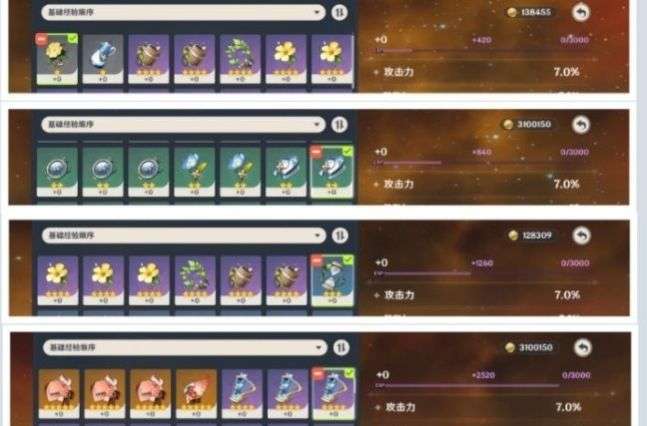Expand the sort dropdown above the green artifacts

(183, 124)
